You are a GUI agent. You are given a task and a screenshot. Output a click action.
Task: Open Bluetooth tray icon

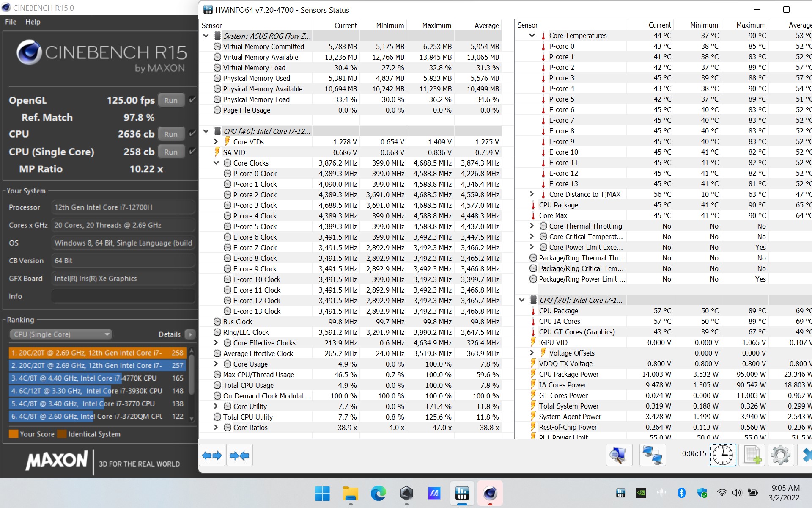click(x=681, y=493)
